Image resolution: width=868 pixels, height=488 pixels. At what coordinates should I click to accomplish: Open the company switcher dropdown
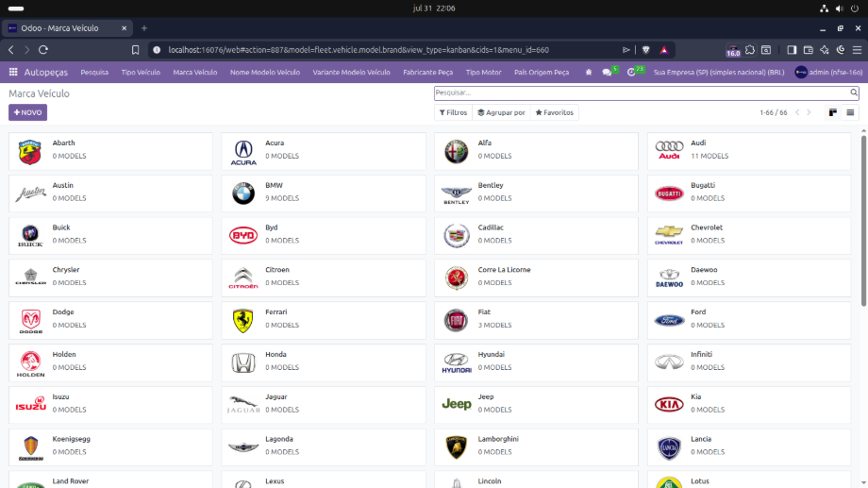(719, 72)
